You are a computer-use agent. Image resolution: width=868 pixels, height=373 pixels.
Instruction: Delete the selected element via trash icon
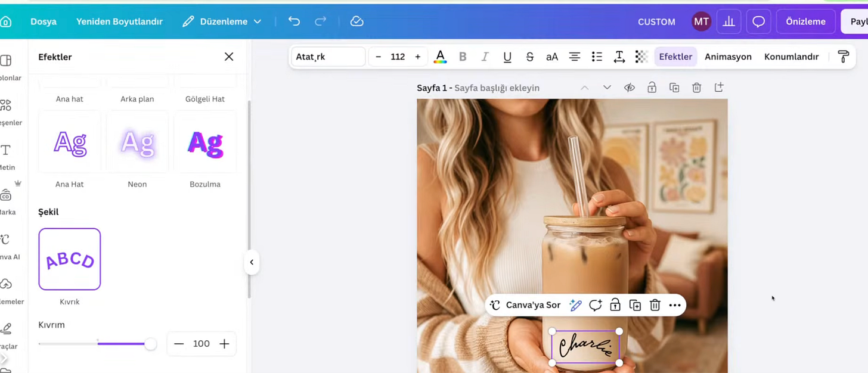pos(655,305)
